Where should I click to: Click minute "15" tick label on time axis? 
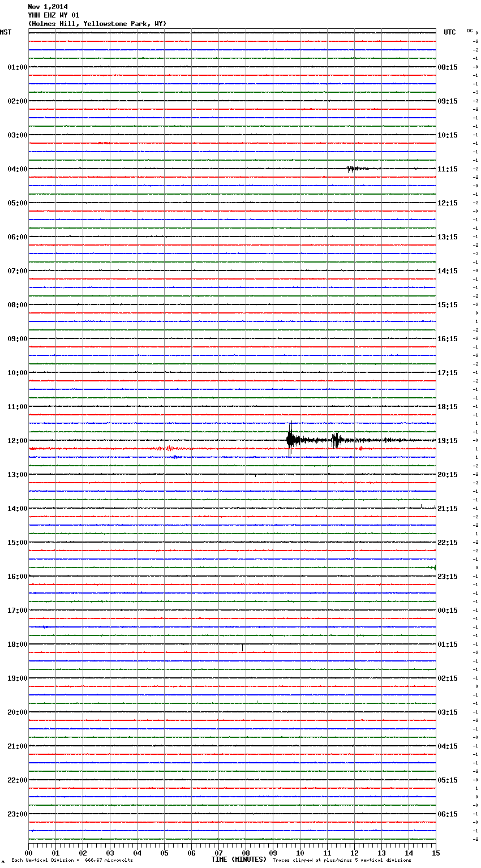click(x=436, y=853)
